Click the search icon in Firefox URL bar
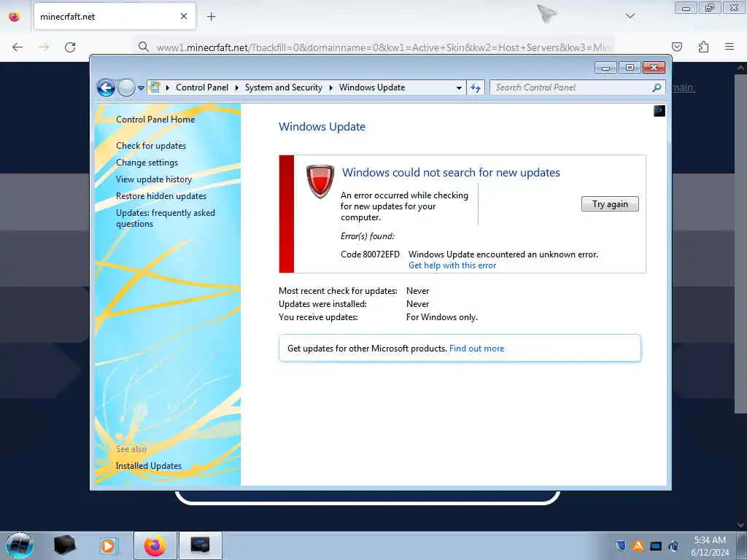Image resolution: width=747 pixels, height=560 pixels. [x=144, y=47]
